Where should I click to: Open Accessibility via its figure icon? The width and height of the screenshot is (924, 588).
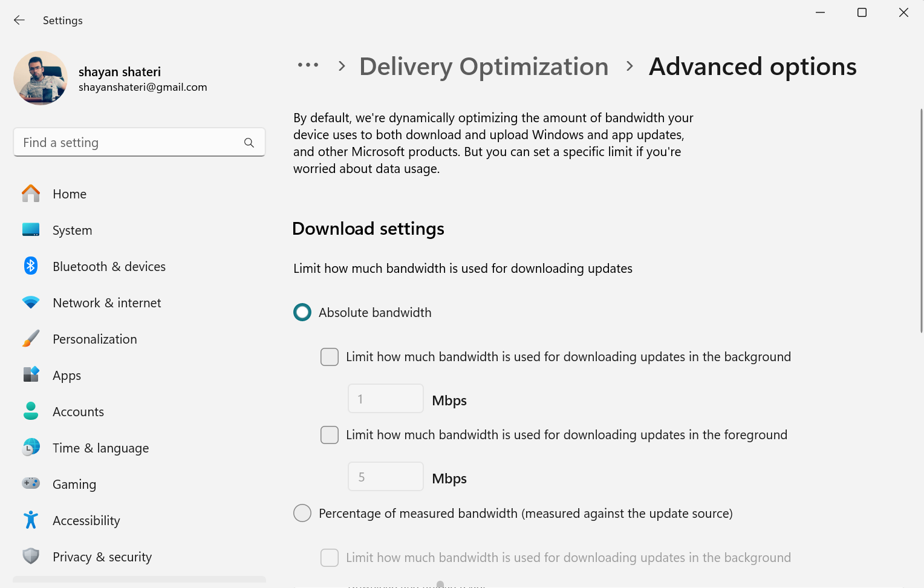coord(31,520)
